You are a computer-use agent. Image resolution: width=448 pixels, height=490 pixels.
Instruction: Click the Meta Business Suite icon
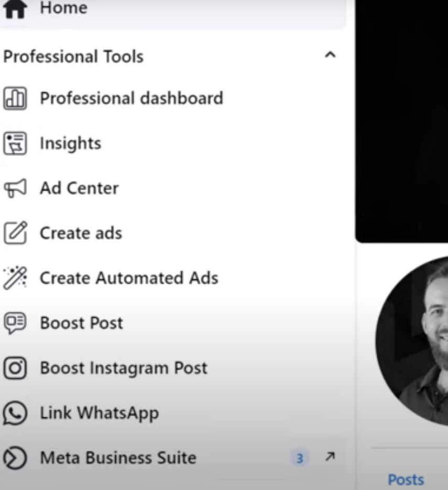coord(15,458)
